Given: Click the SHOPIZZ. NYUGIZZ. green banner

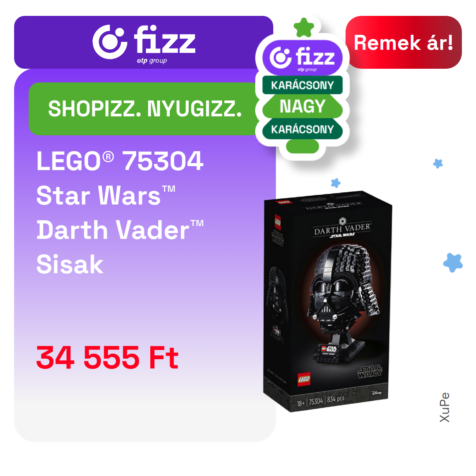Looking at the screenshot, I should (144, 109).
